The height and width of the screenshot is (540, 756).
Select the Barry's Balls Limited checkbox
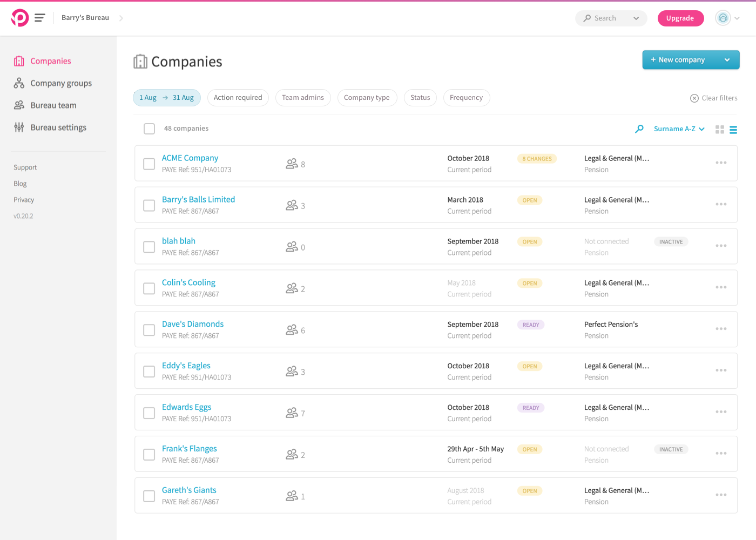(x=149, y=206)
